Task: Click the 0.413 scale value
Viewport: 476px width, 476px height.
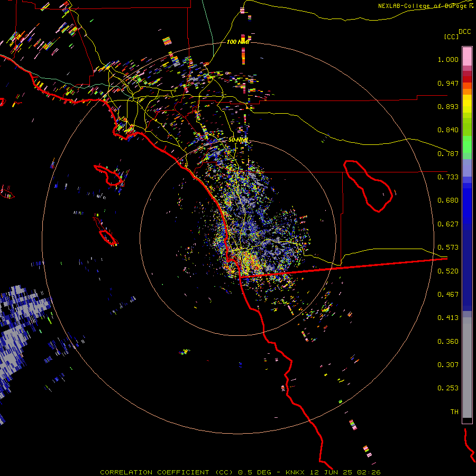Action: pos(448,318)
